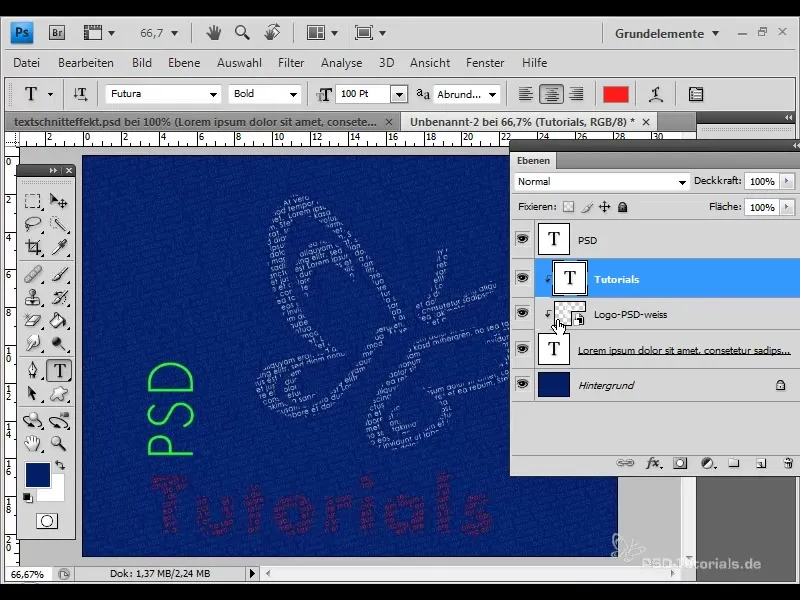Screen dimensions: 800x600
Task: Center text alignment
Action: click(x=551, y=94)
